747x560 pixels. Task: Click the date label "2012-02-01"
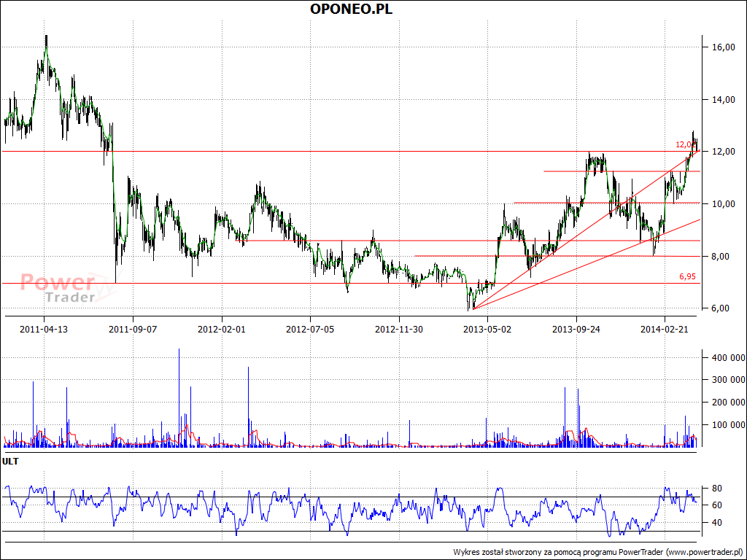(222, 329)
